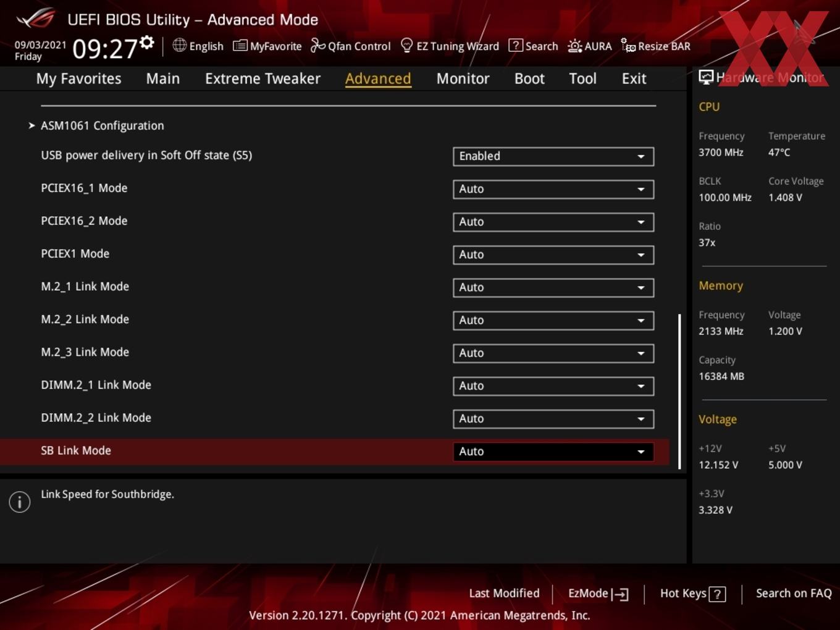Open Hot Keys help
Image resolution: width=840 pixels, height=630 pixels.
692,594
